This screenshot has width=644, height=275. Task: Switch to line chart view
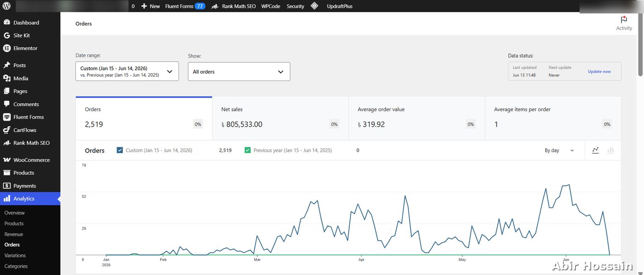pyautogui.click(x=595, y=150)
